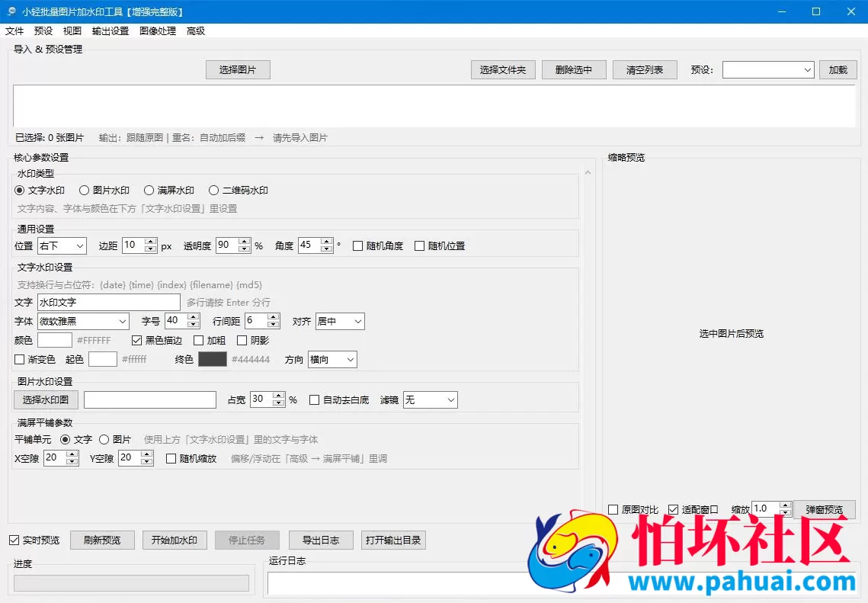868x603 pixels.
Task: Open the 位置 dropdown showing 右下
Action: click(x=62, y=246)
